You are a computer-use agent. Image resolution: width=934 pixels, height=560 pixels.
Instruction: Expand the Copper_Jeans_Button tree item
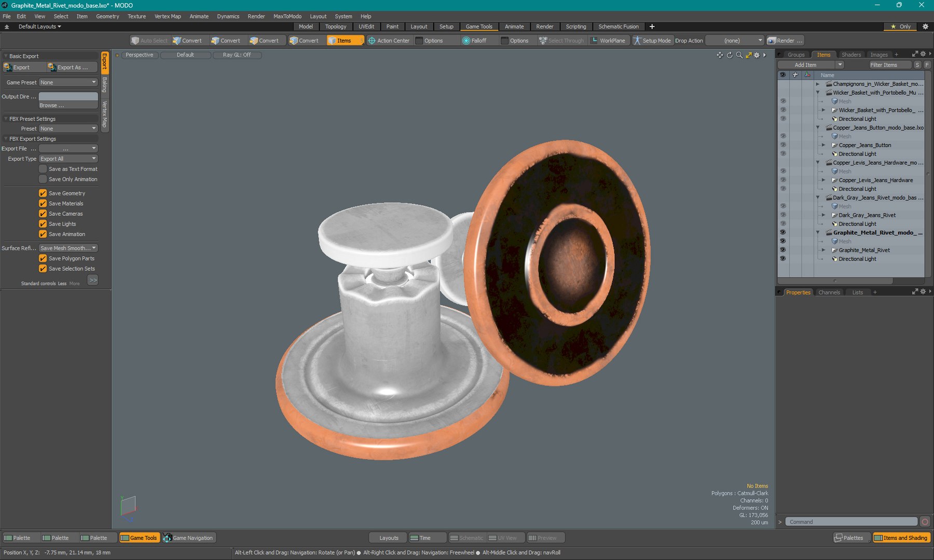823,145
